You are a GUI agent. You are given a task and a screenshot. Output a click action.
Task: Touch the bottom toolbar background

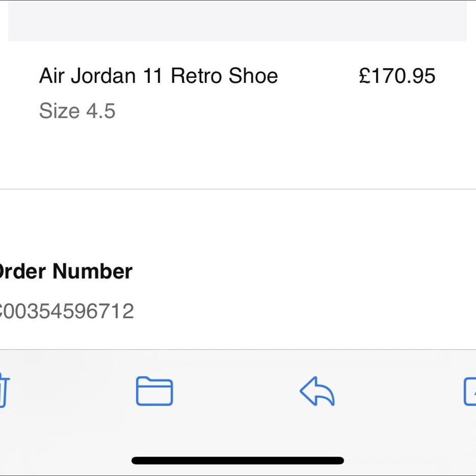click(x=238, y=428)
